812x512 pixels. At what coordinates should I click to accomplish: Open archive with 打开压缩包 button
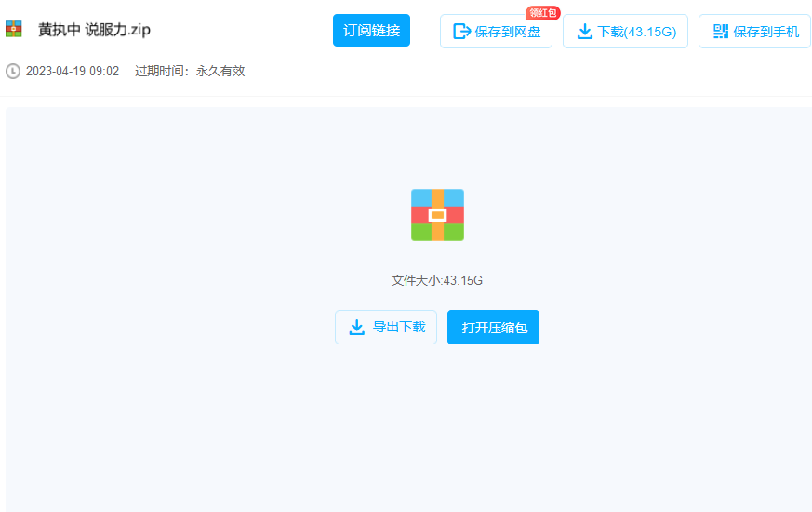pyautogui.click(x=494, y=327)
